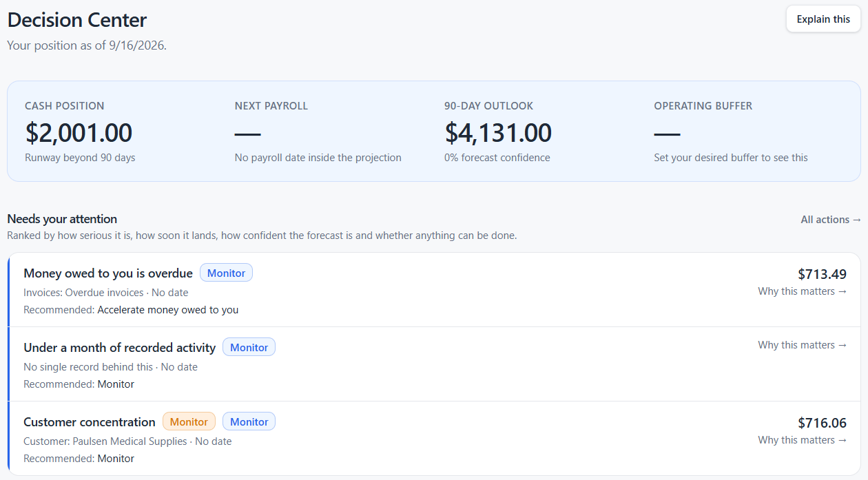
Task: Click the $4,131.00 90-day outlook value
Action: click(x=498, y=133)
